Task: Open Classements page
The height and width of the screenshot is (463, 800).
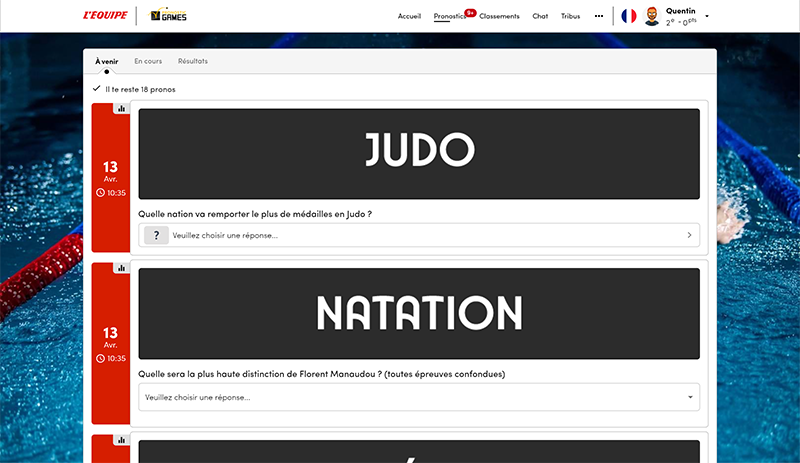Action: coord(499,16)
